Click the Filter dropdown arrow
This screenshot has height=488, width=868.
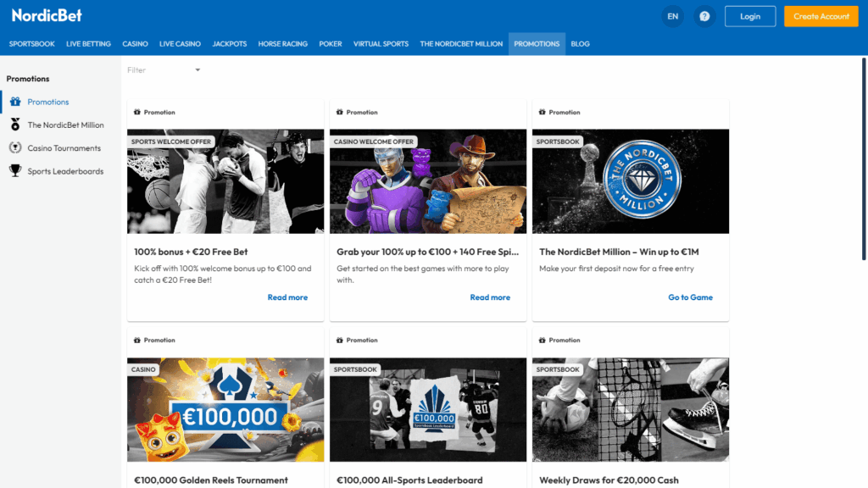198,70
